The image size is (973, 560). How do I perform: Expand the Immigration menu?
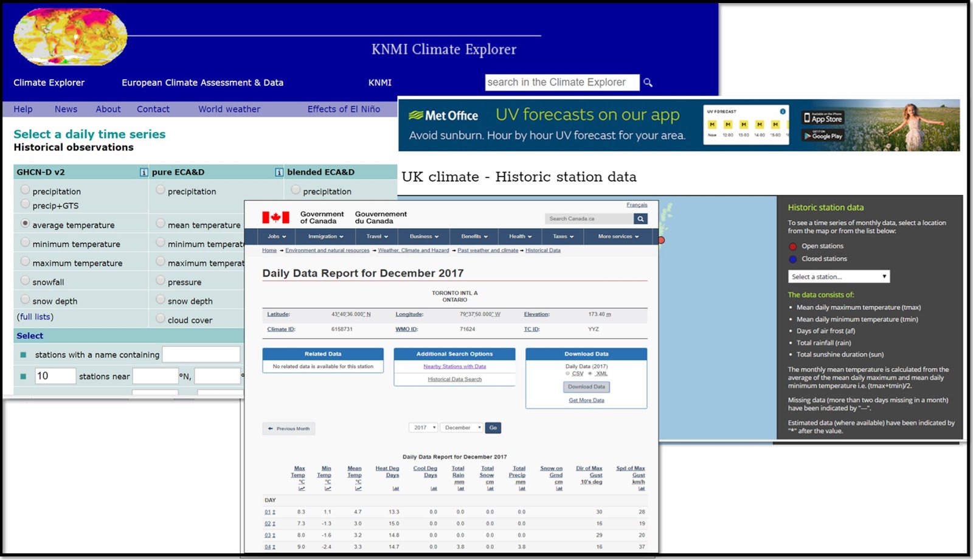[x=326, y=237]
